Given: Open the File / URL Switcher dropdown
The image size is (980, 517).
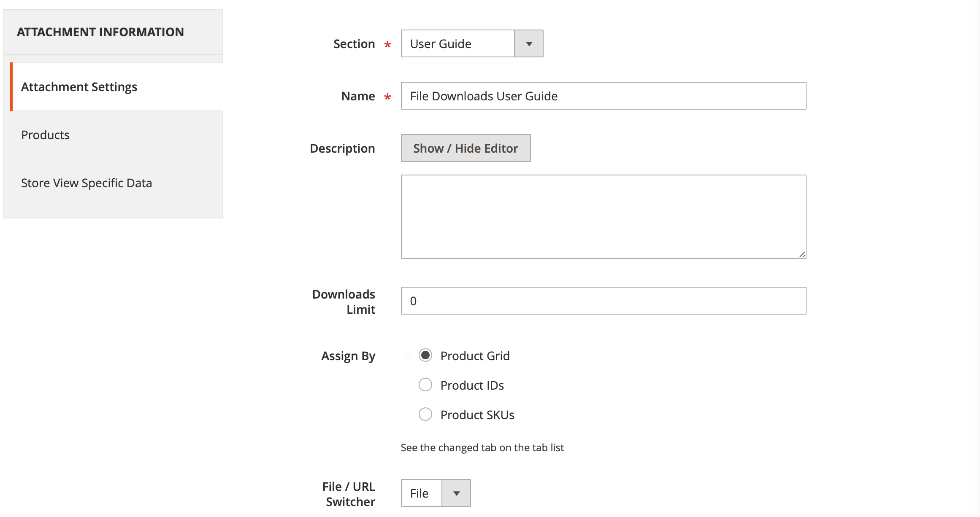Looking at the screenshot, I should [436, 493].
